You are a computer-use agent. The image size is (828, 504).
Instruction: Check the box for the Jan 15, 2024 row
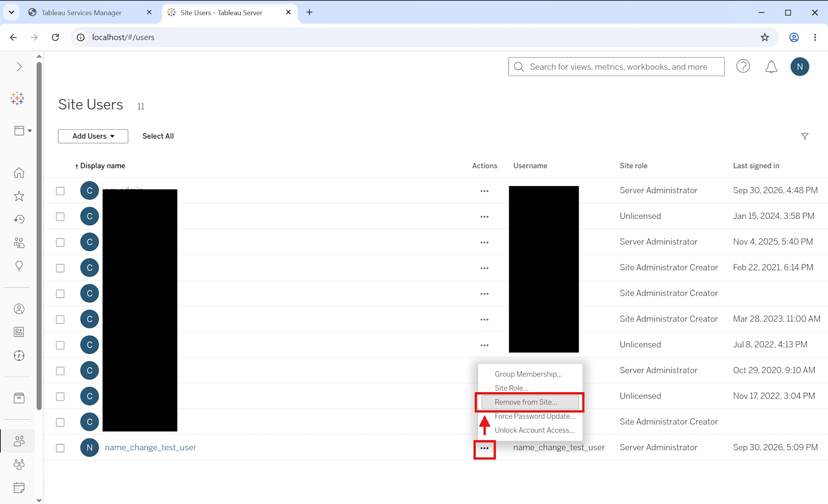(60, 216)
